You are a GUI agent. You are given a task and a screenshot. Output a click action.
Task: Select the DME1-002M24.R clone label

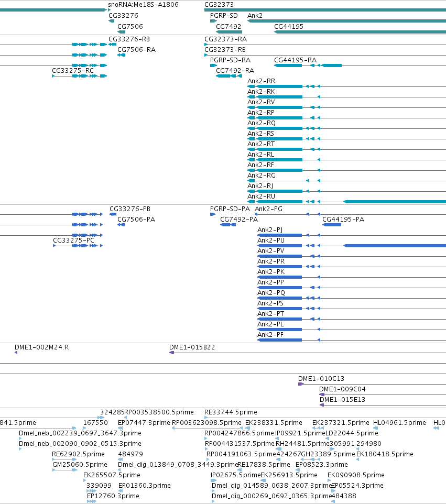[x=42, y=347]
